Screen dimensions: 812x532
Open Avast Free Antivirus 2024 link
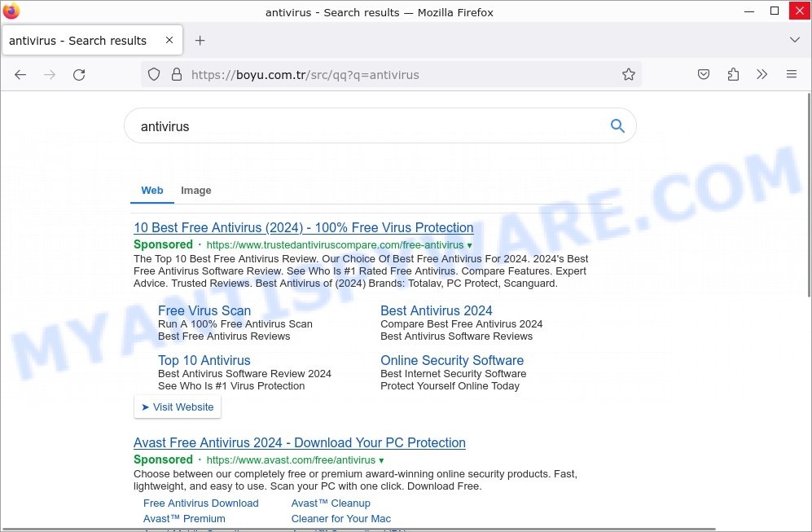[300, 443]
